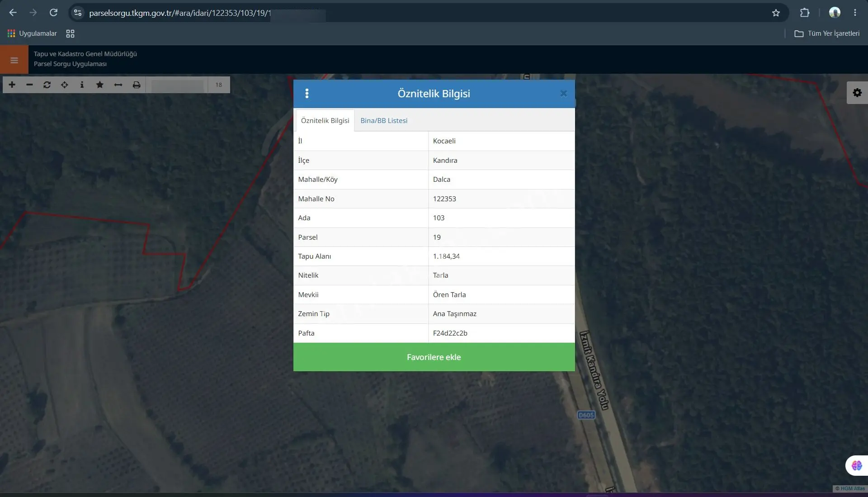Switch to the Bina/BB Listesi tab
The height and width of the screenshot is (497, 868).
[384, 120]
